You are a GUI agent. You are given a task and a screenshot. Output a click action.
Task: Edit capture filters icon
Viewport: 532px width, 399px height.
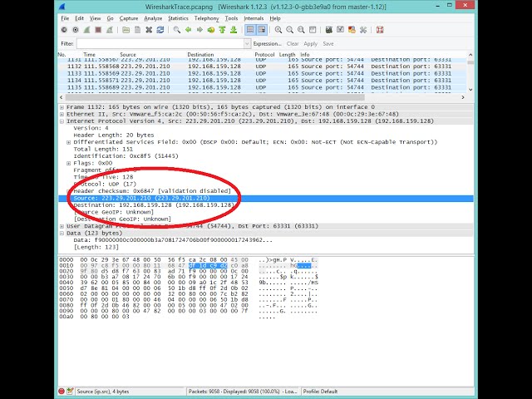[329, 30]
